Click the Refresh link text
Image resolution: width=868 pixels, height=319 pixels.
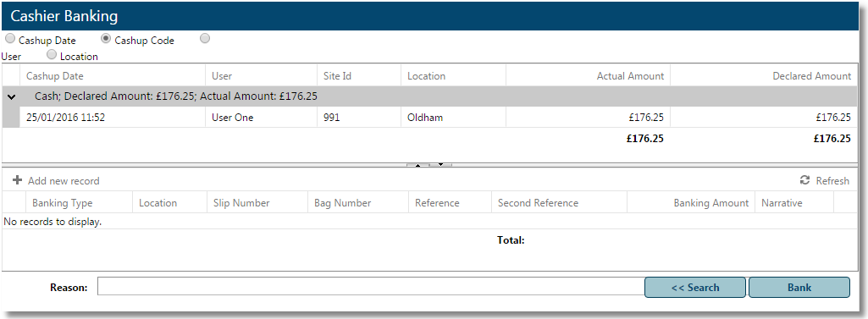tap(832, 181)
